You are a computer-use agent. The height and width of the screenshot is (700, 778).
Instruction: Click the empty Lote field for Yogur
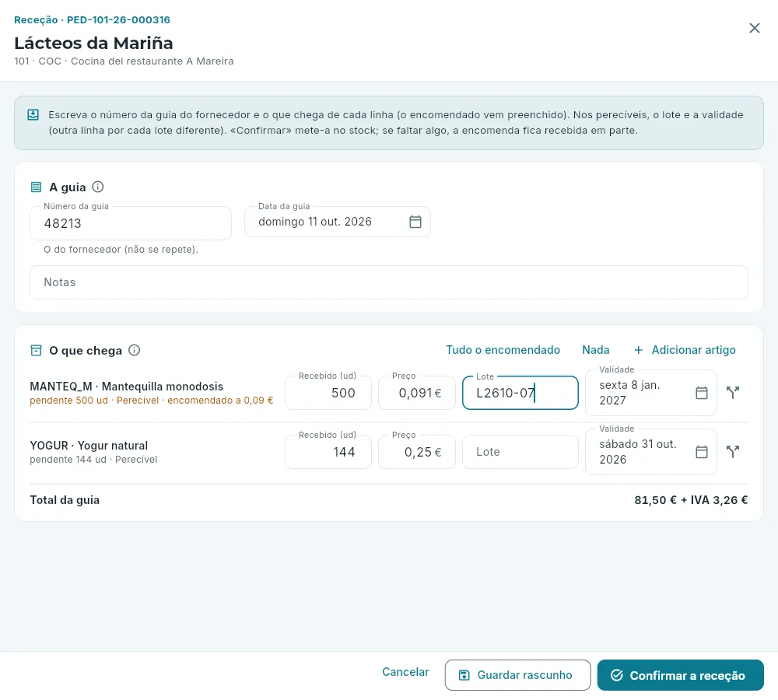pos(520,452)
